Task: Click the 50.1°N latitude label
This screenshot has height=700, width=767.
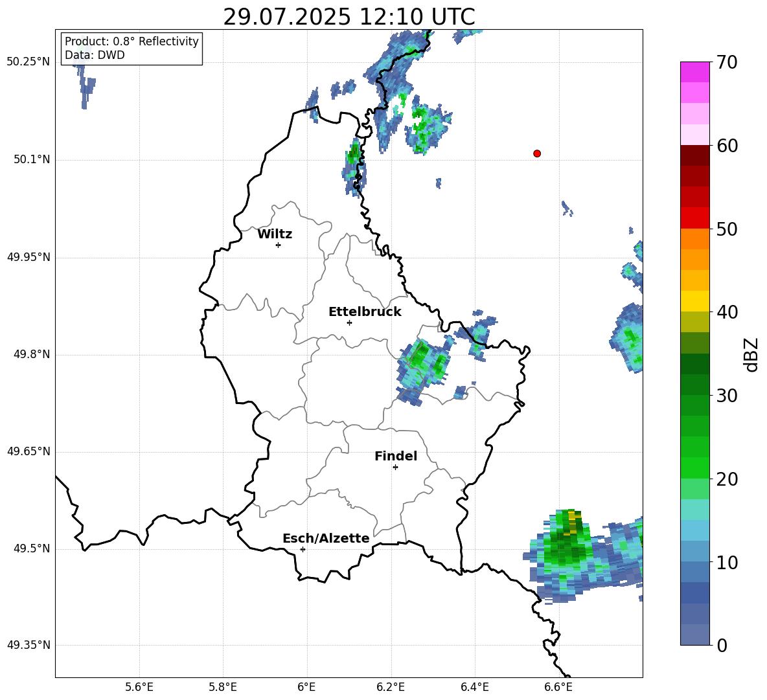Action: tap(31, 159)
